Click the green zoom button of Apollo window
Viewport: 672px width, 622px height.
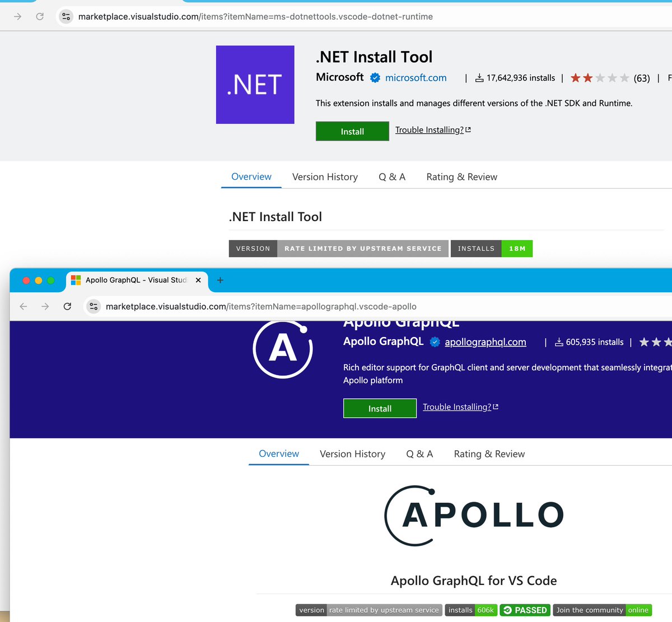tap(51, 280)
